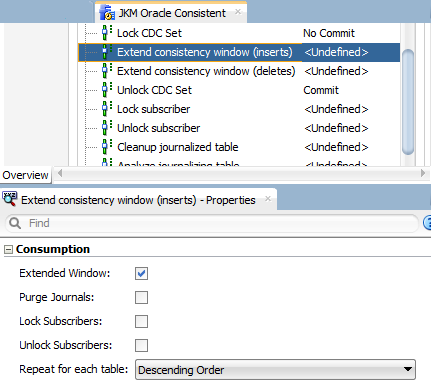The height and width of the screenshot is (381, 431).
Task: Collapse the Consumption section
Action: (x=8, y=249)
